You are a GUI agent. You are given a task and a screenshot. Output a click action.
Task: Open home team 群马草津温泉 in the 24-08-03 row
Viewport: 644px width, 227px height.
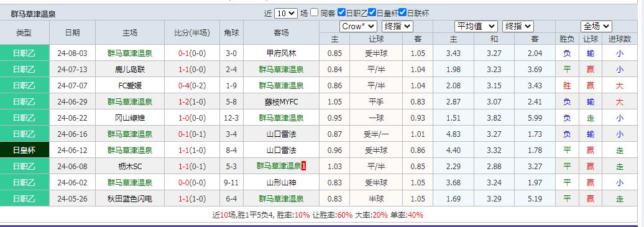pos(130,53)
